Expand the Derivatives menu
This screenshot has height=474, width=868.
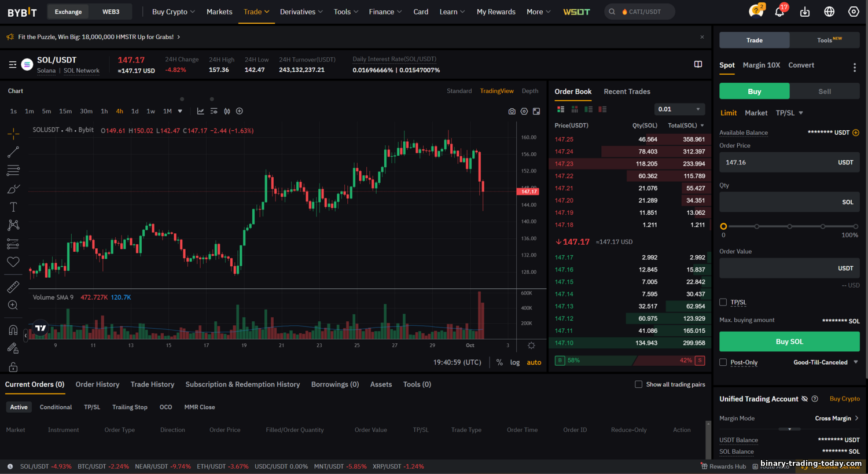coord(301,12)
